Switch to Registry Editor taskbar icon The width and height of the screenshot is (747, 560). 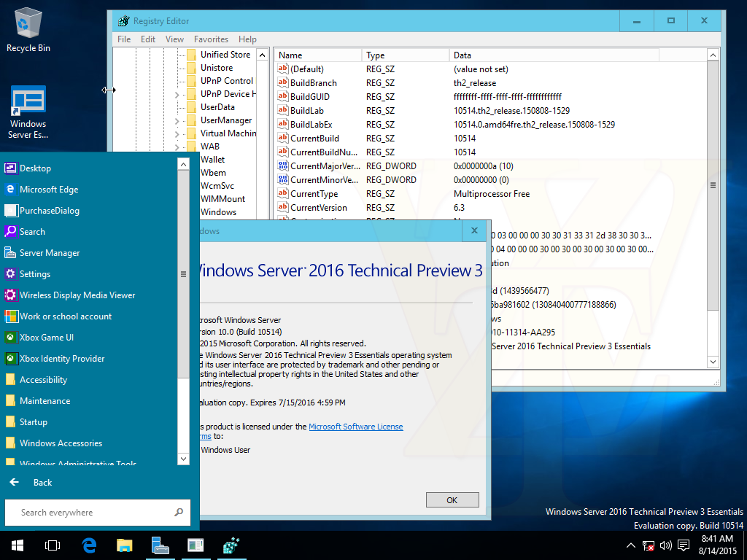tap(231, 545)
